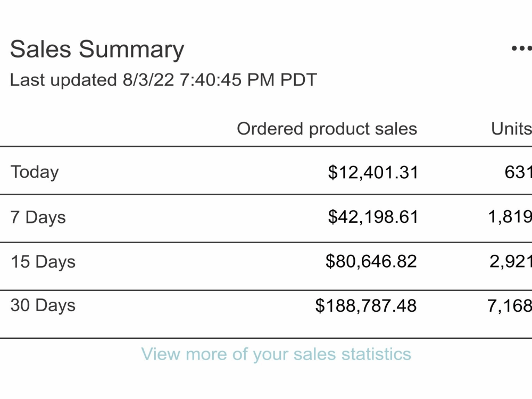Viewport: 532px width, 399px height.
Task: Select the 15 Days row label
Action: [43, 262]
